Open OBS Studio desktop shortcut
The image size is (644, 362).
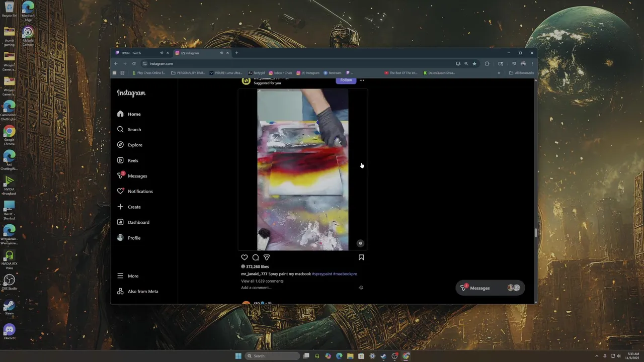click(9, 282)
